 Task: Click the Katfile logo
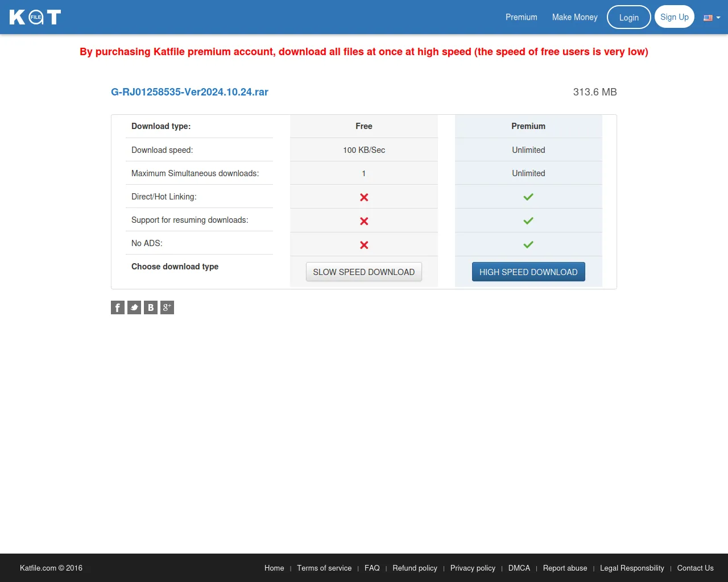coord(35,17)
